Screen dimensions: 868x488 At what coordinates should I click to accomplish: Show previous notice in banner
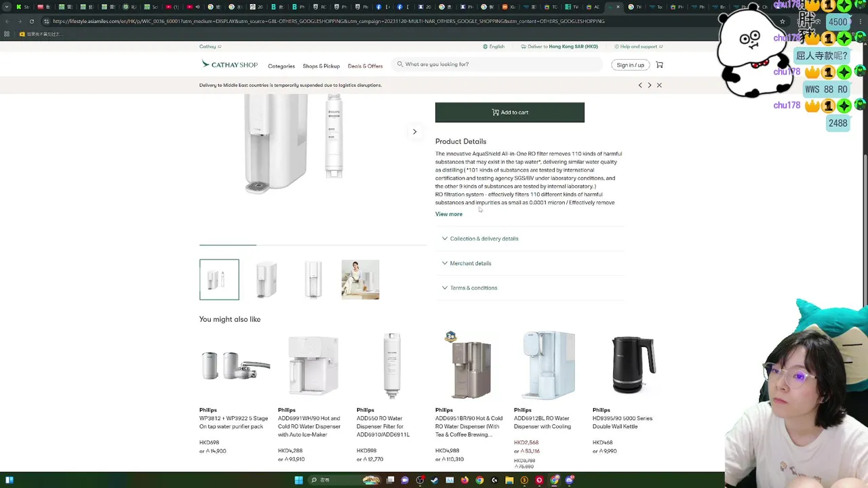pos(640,85)
